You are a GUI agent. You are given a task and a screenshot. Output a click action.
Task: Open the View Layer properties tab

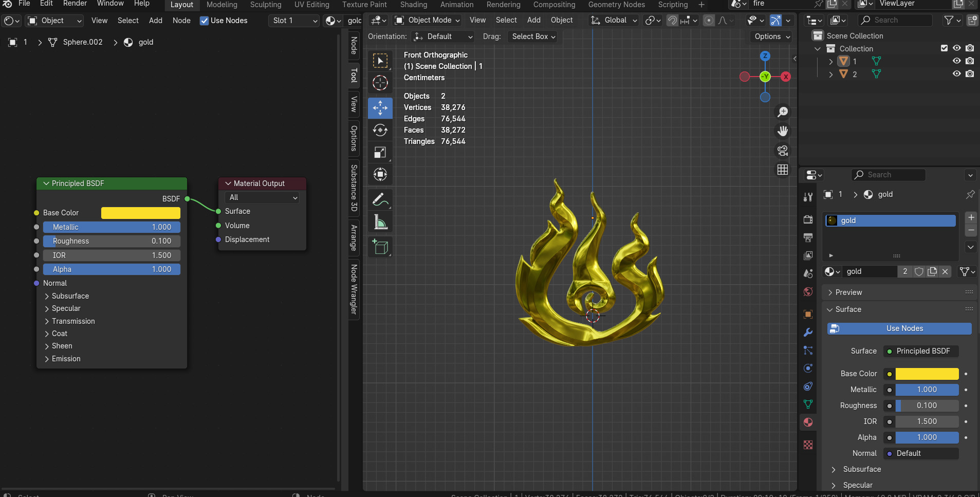808,255
